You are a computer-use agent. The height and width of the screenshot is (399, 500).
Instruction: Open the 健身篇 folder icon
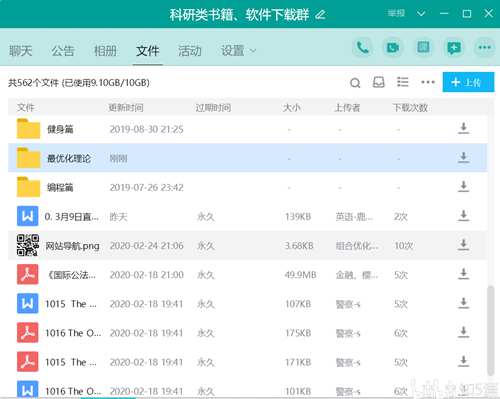[x=28, y=128]
